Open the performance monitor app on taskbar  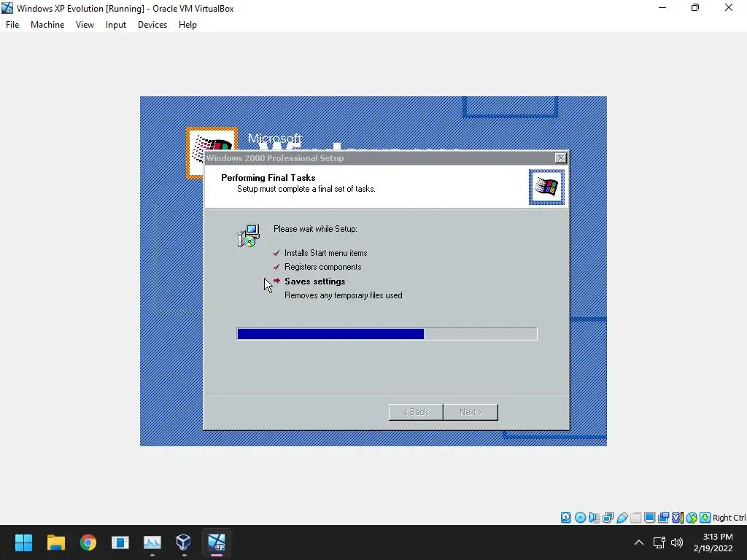point(152,542)
